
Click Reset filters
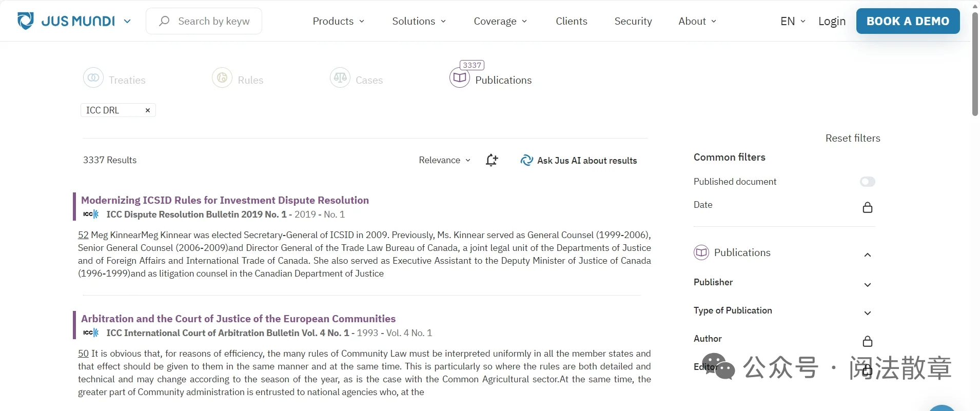(x=853, y=138)
